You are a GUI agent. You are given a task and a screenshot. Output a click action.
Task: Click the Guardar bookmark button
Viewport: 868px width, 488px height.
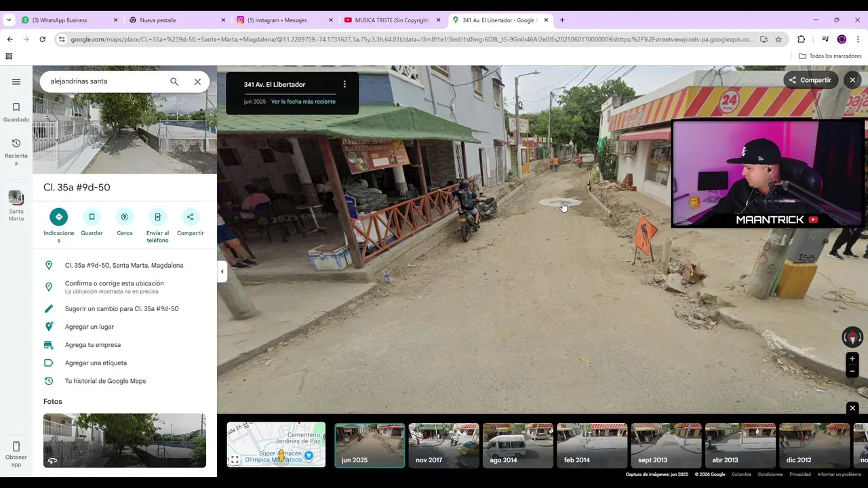click(x=92, y=217)
